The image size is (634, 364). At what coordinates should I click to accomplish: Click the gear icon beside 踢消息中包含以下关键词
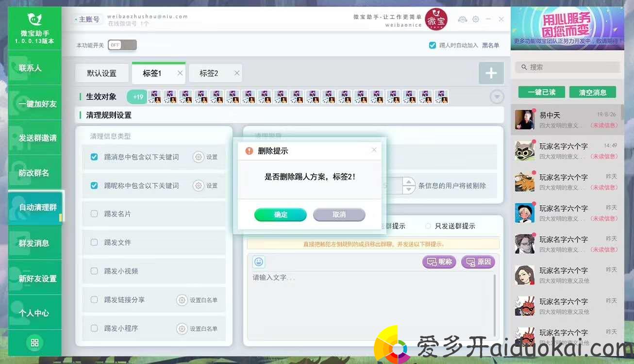198,157
